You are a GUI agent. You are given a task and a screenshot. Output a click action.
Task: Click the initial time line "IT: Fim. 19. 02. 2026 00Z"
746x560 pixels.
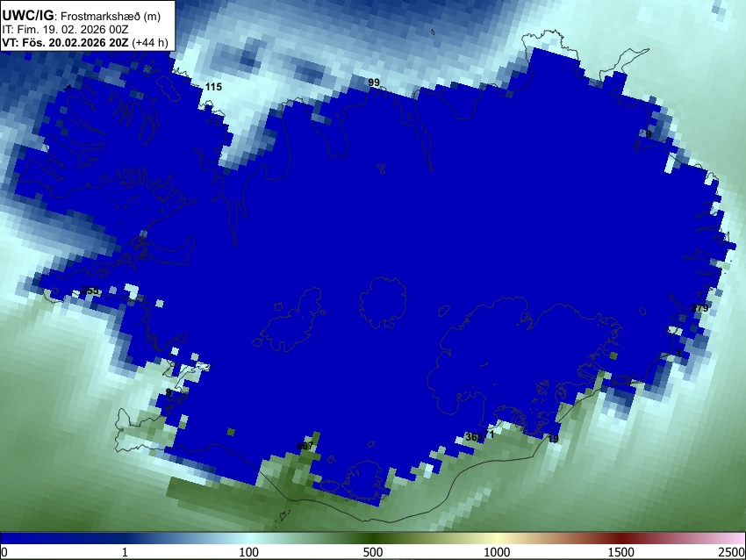[x=65, y=30]
